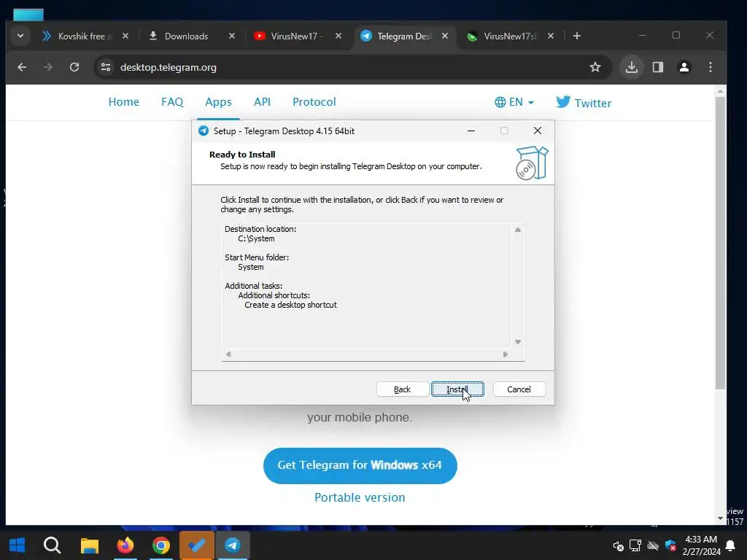This screenshot has height=560, width=747.
Task: Minimize the Telegram setup dialog
Action: point(471,131)
